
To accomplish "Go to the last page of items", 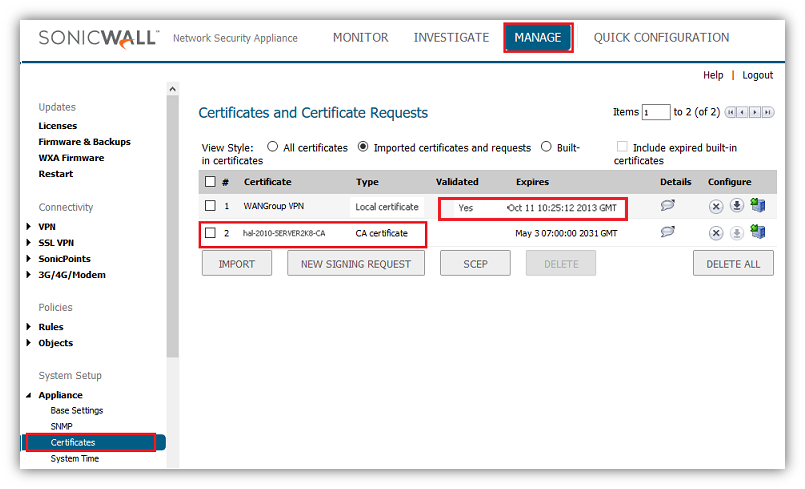I will tap(768, 112).
